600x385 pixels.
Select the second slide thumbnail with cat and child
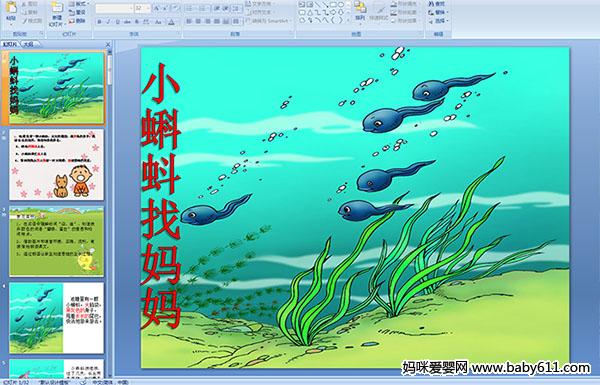(x=56, y=165)
